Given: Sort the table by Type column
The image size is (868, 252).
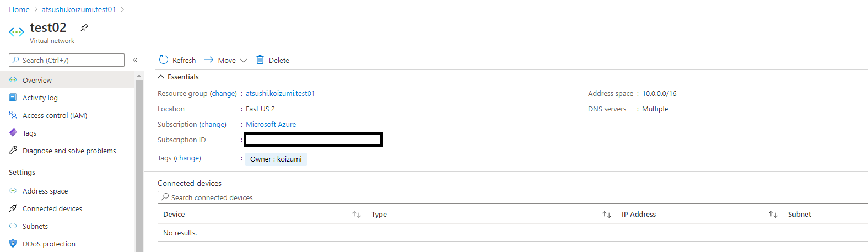Looking at the screenshot, I should pos(607,215).
